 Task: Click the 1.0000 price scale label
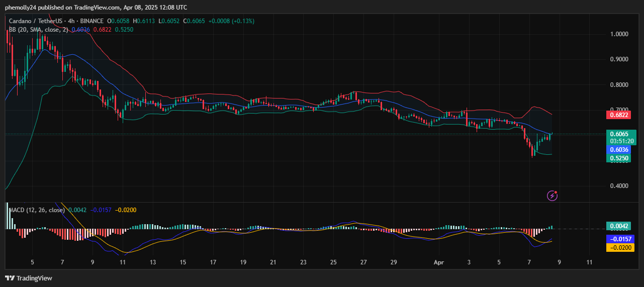point(619,34)
